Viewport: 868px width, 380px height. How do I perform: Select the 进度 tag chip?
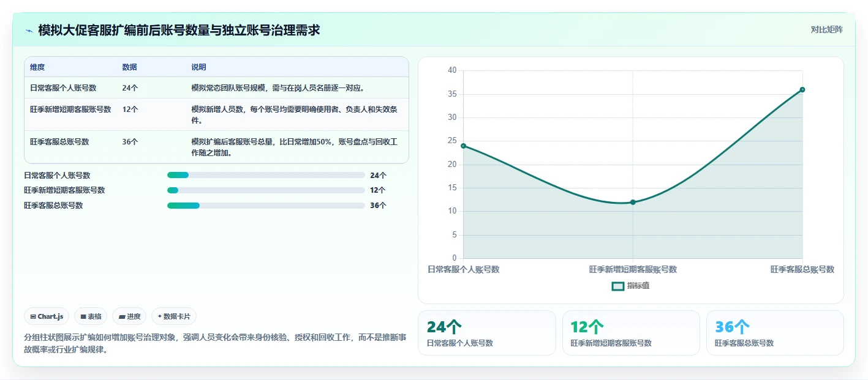(129, 316)
